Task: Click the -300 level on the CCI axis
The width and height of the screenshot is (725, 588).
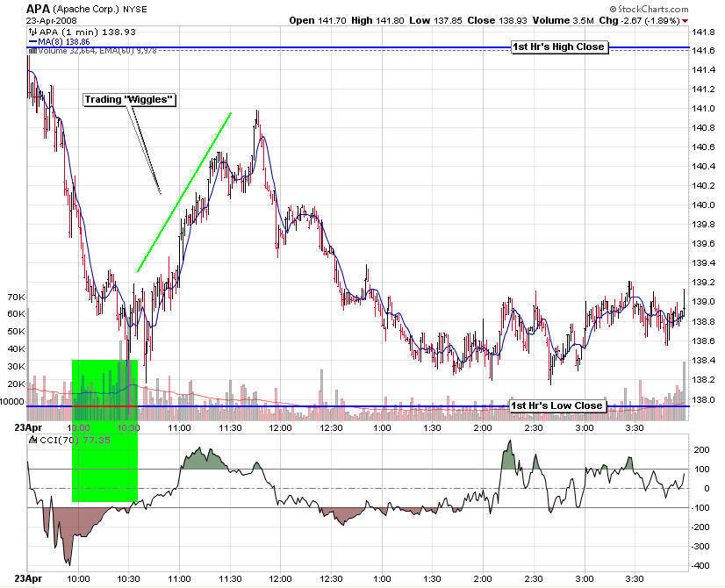Action: coord(700,547)
